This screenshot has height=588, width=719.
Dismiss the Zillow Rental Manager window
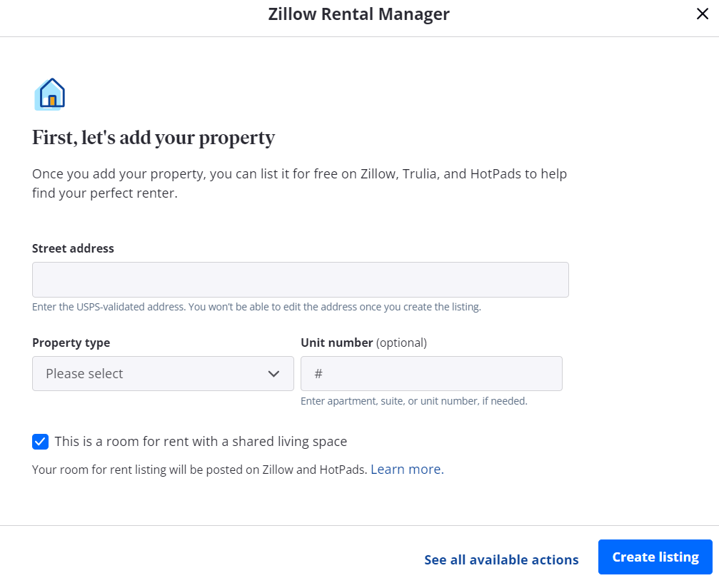pyautogui.click(x=702, y=14)
